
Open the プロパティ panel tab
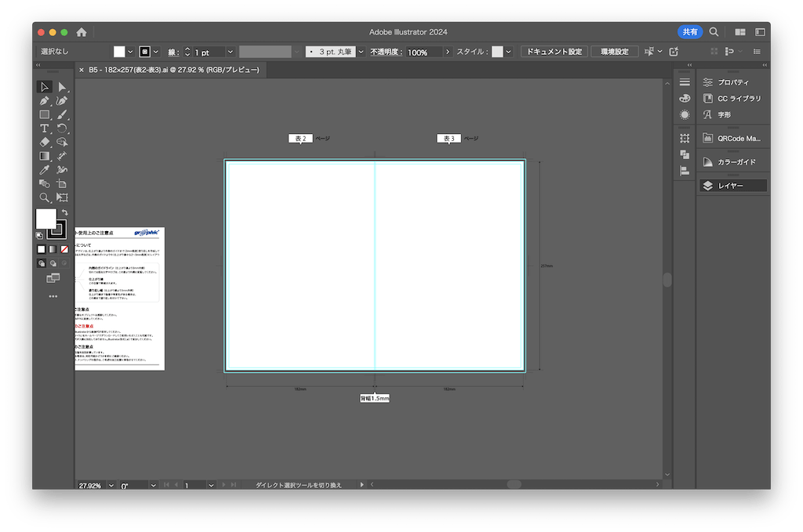pos(732,82)
